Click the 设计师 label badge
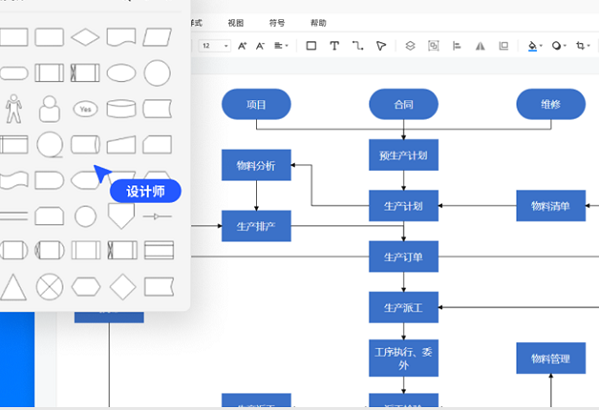Viewport: 599px width, 410px height. point(146,191)
